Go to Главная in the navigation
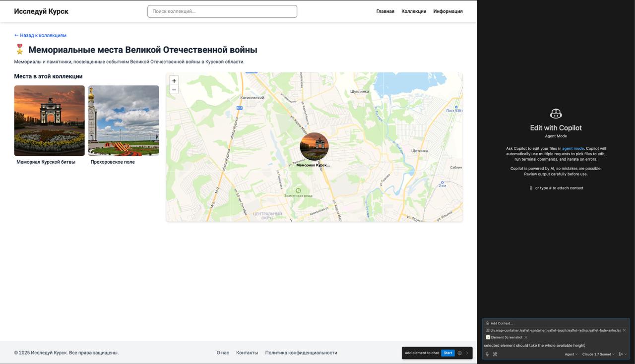 pos(385,11)
